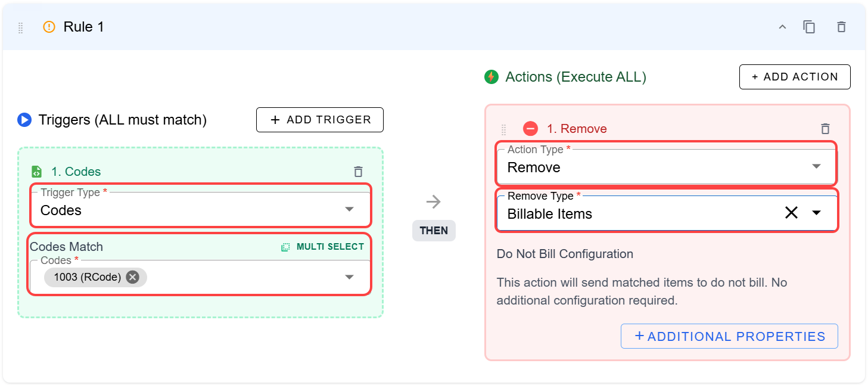Open the Codes dropdown arrow

(349, 277)
